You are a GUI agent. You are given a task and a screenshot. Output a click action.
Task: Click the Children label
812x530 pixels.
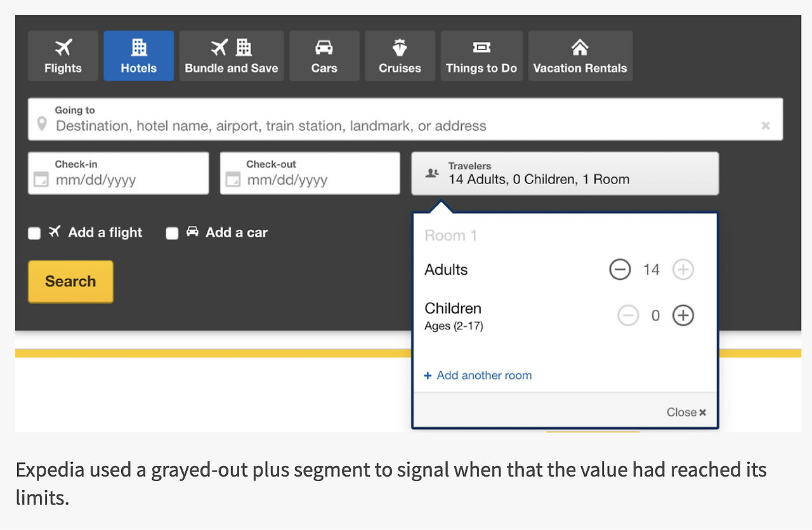tap(453, 308)
